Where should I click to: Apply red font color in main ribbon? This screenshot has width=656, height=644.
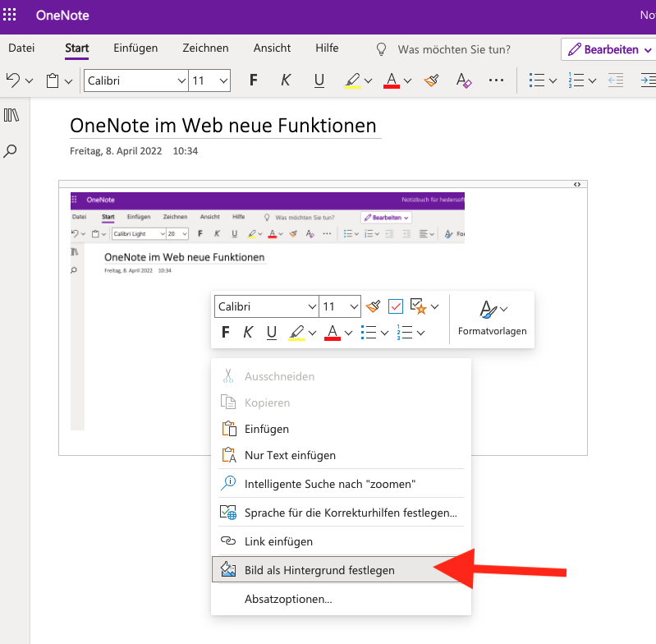tap(392, 80)
